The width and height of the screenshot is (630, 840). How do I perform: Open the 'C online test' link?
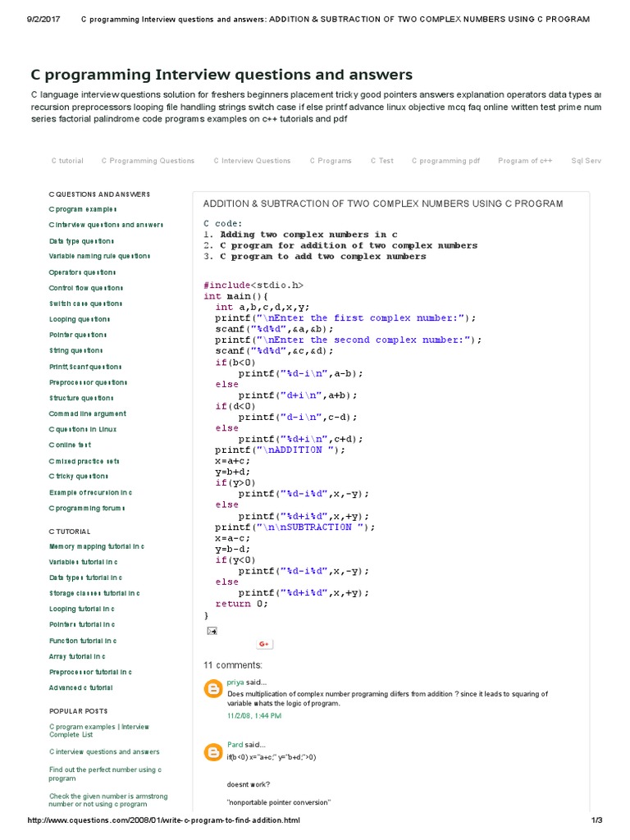(x=71, y=445)
